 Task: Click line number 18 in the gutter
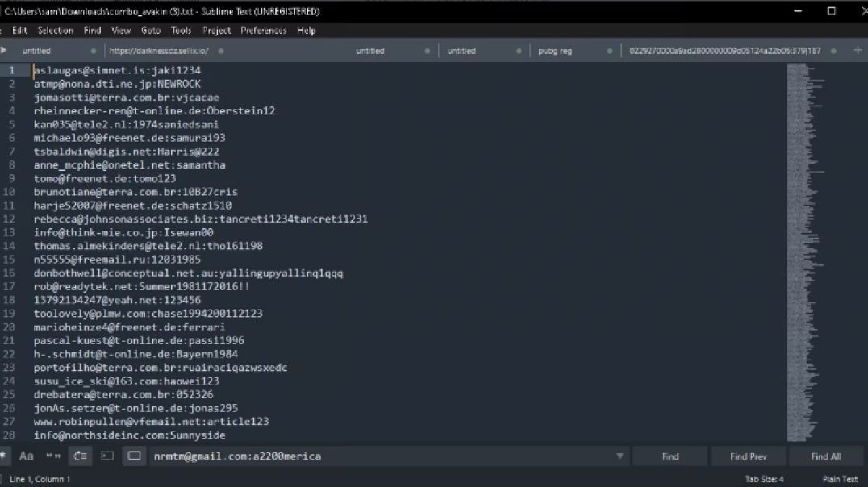pyautogui.click(x=10, y=300)
